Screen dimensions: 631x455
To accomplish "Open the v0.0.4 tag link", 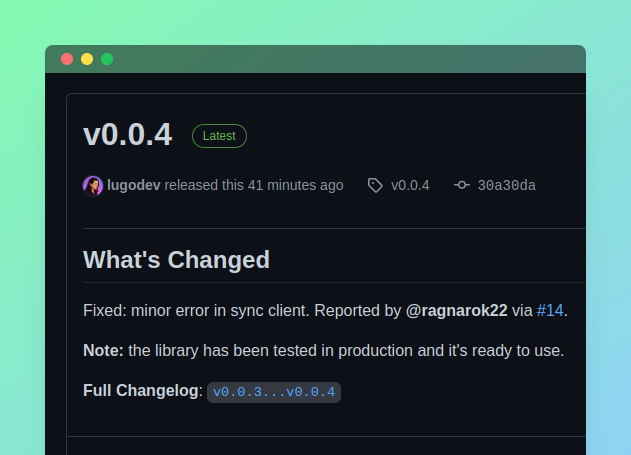I will [410, 185].
